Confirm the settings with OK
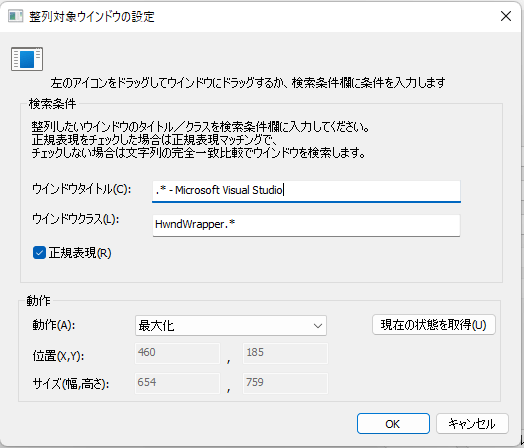Screen dimensions: 524x448 (393, 424)
